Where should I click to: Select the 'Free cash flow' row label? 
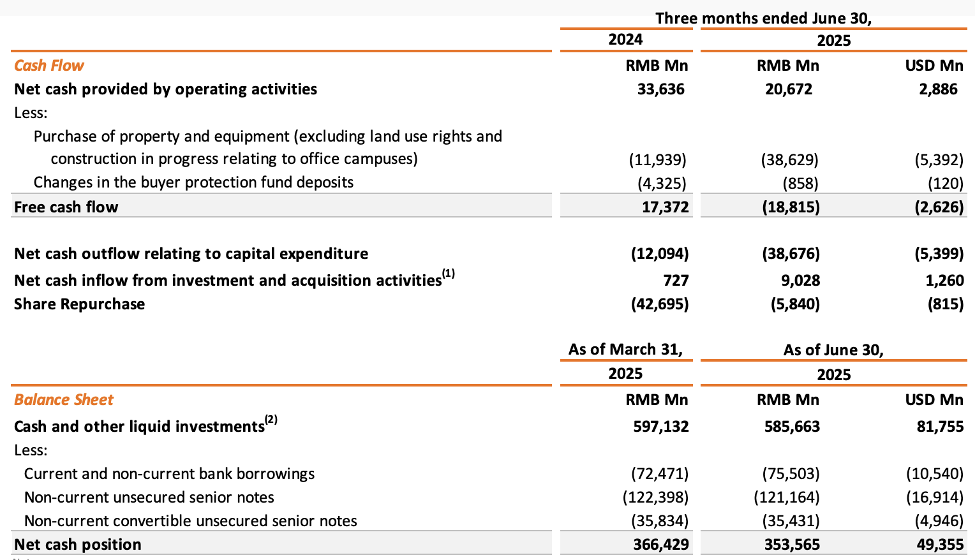click(66, 207)
